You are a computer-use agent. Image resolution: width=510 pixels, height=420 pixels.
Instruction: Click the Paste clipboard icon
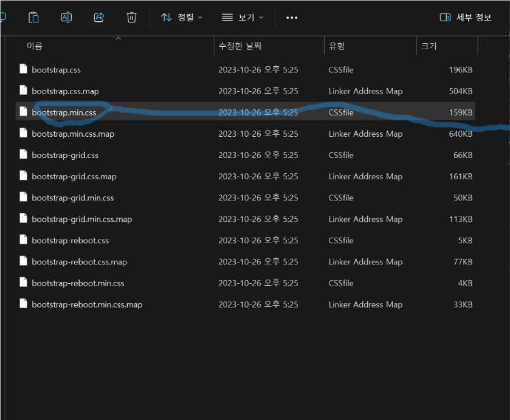coord(33,17)
